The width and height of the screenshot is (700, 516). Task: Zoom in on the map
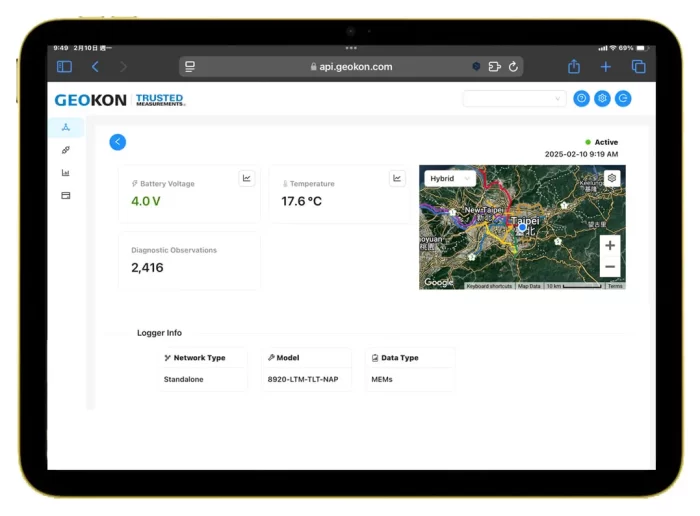pyautogui.click(x=610, y=245)
